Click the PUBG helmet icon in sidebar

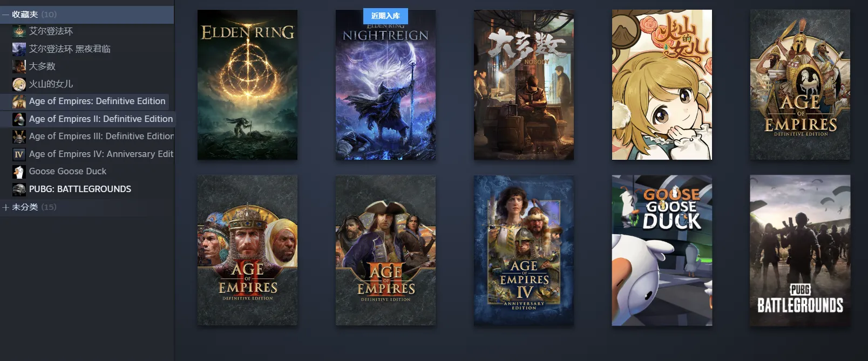(19, 189)
